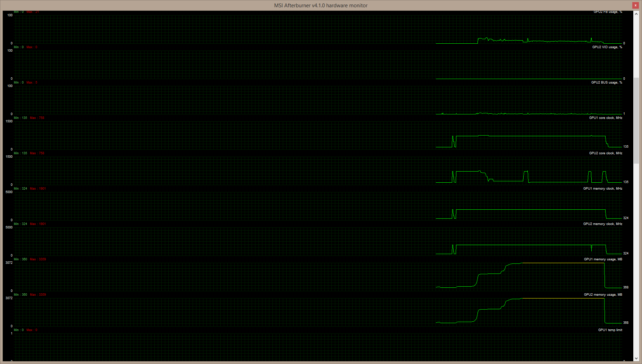Click the 'GPU2 BUS usage, %' label
Viewport: 642px width, 364px height.
tap(607, 83)
